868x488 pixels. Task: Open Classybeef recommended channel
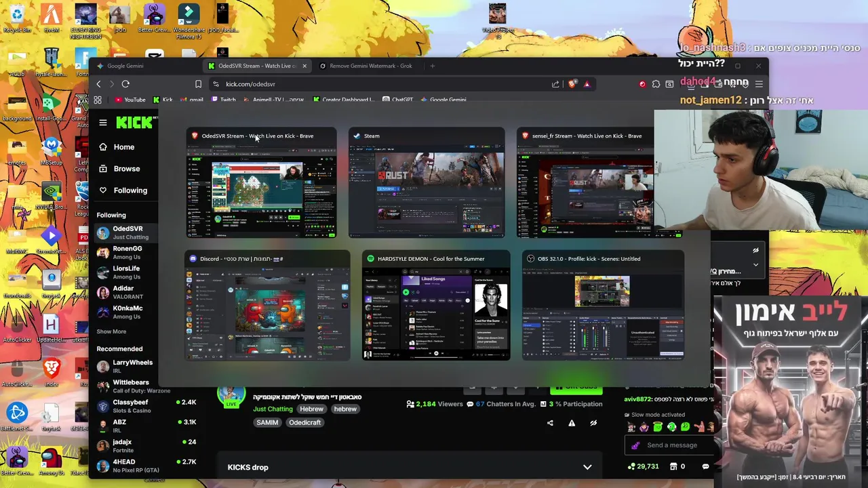tap(146, 406)
